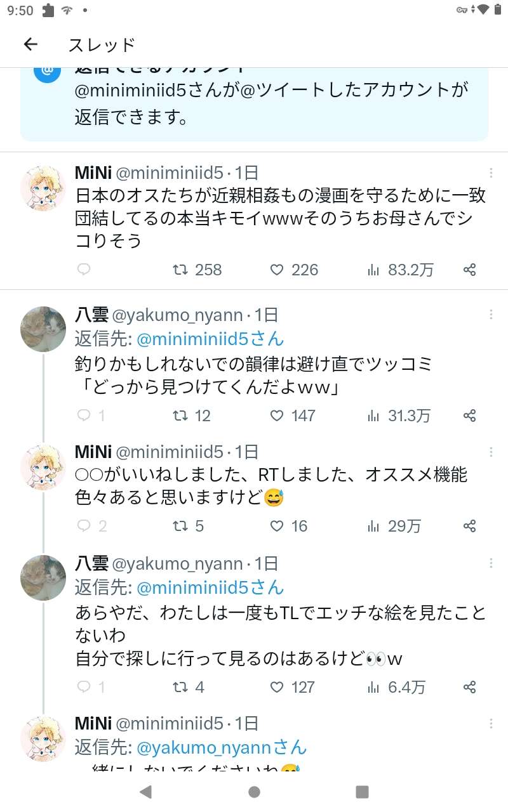This screenshot has height=812, width=508.
Task: View analytics showing 31.3万 views
Action: pyautogui.click(x=399, y=416)
